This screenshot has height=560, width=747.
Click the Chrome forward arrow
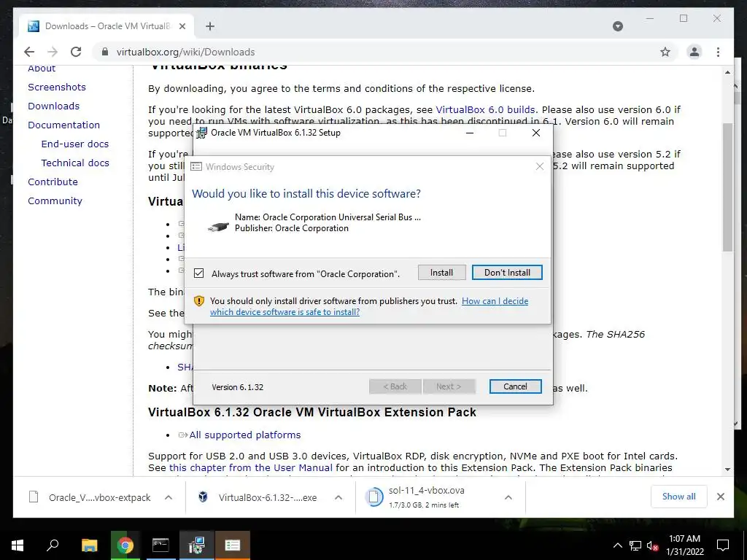click(x=53, y=52)
